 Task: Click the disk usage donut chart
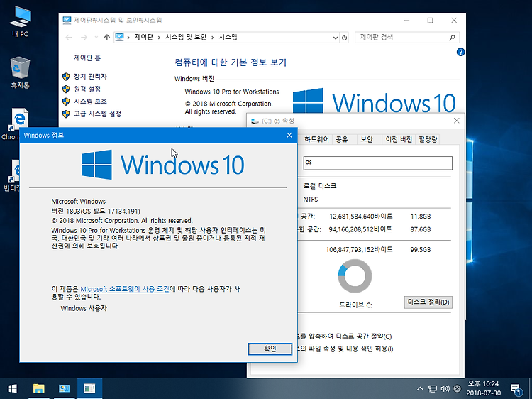point(355,276)
